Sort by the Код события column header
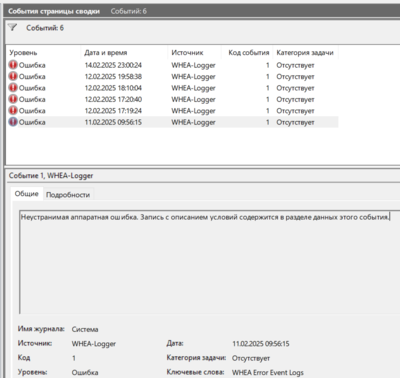This screenshot has width=400, height=378. [248, 53]
